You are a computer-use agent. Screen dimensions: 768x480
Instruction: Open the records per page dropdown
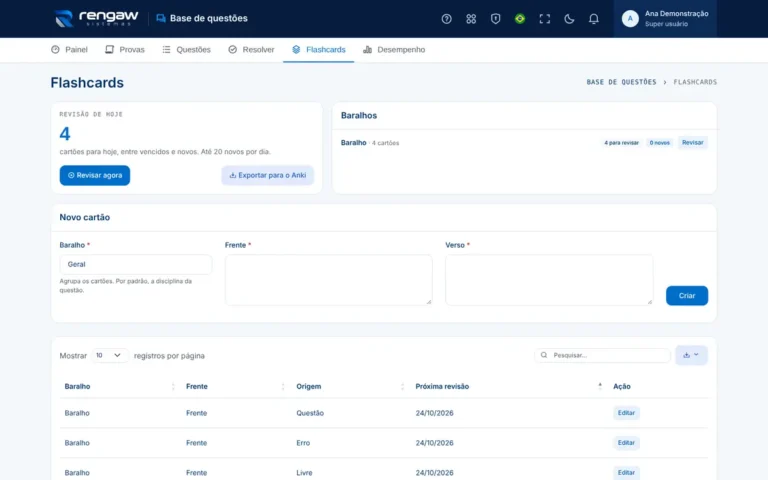coord(110,356)
